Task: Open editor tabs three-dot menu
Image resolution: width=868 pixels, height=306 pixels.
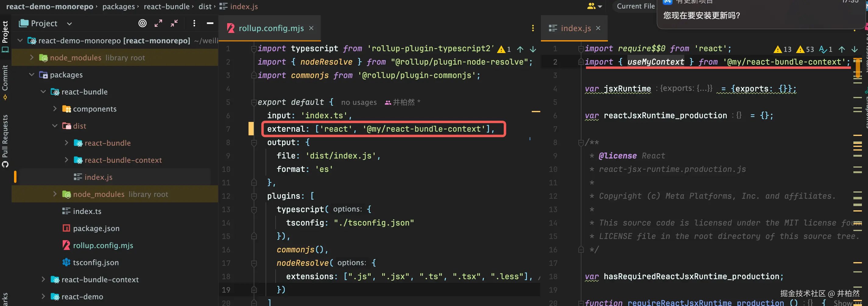Action: 533,28
